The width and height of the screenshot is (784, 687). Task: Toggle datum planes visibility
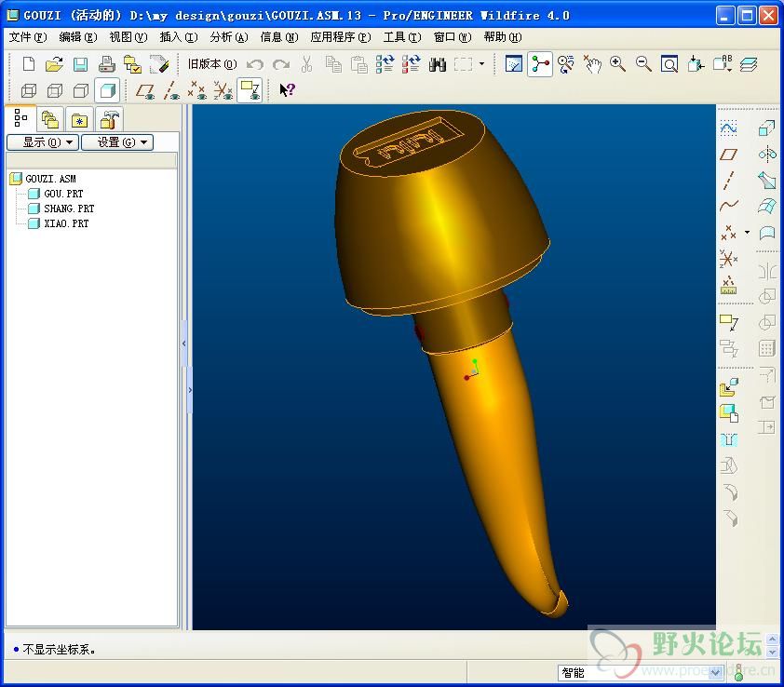[145, 91]
